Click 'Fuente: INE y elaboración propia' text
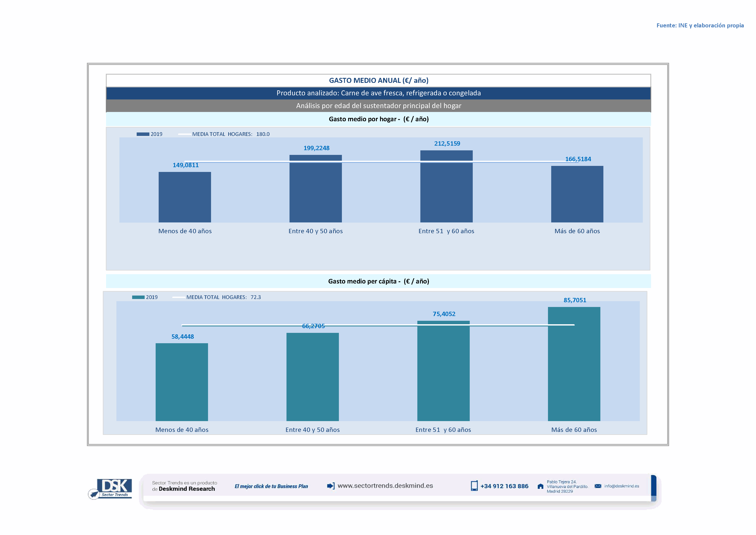The height and width of the screenshot is (535, 756). click(700, 25)
